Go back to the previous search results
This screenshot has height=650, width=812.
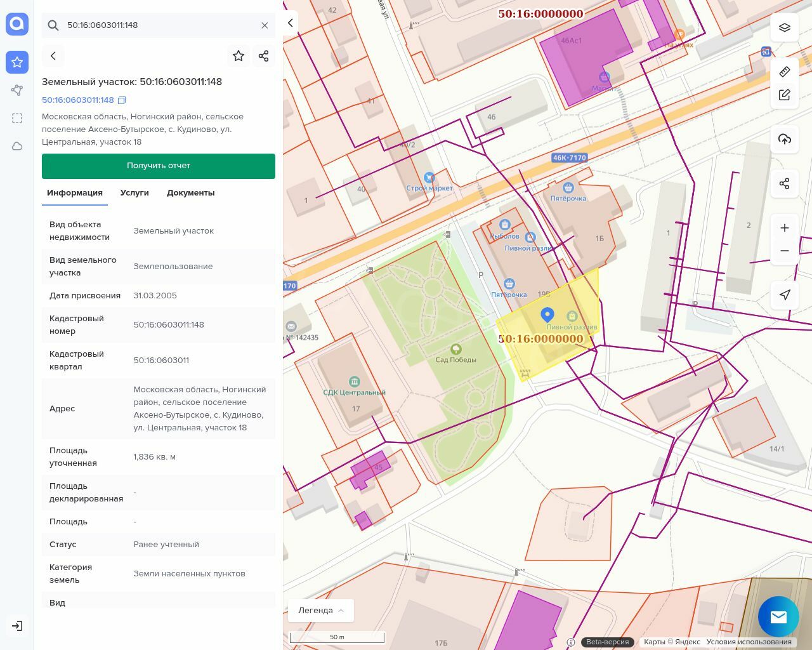click(53, 56)
